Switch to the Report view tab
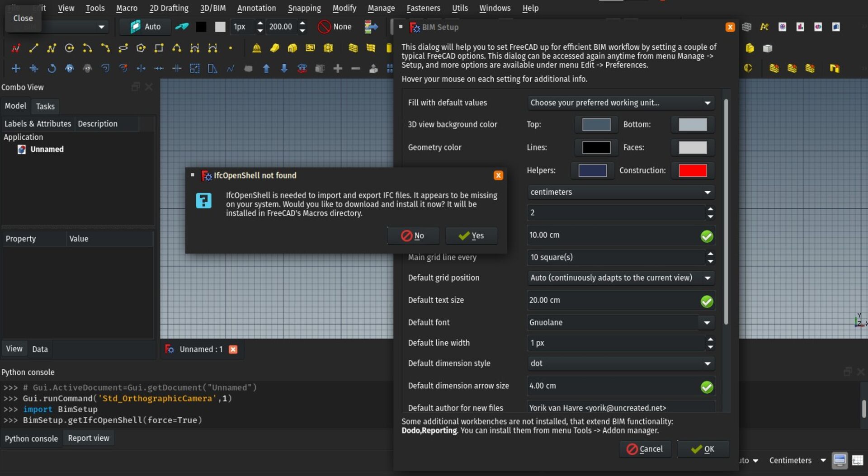 click(89, 438)
